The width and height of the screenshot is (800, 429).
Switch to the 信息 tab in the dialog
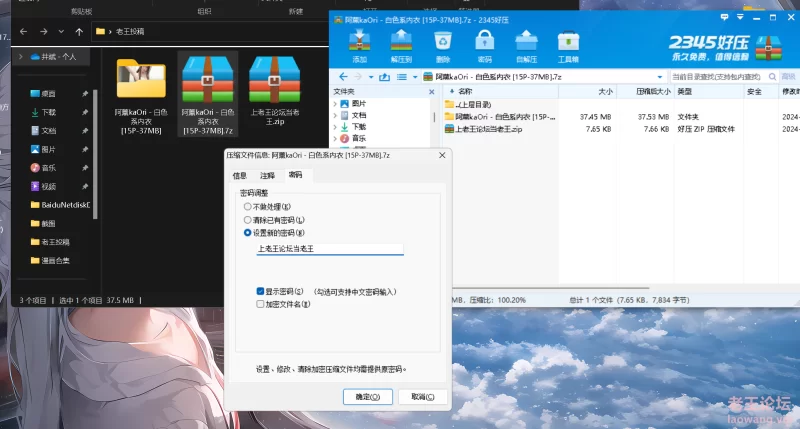(240, 175)
